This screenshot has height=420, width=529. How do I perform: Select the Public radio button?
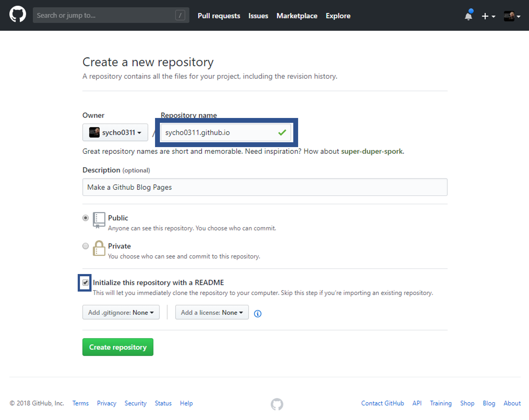tap(86, 218)
